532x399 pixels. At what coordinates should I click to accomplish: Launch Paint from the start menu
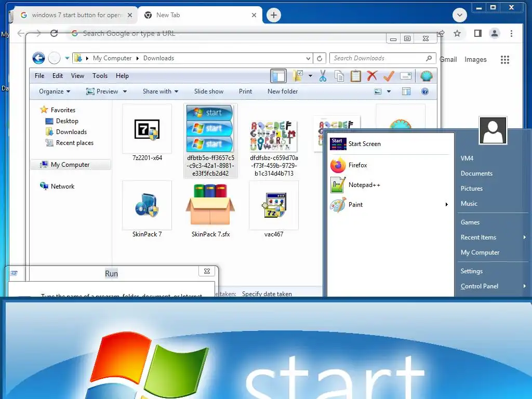[390, 205]
